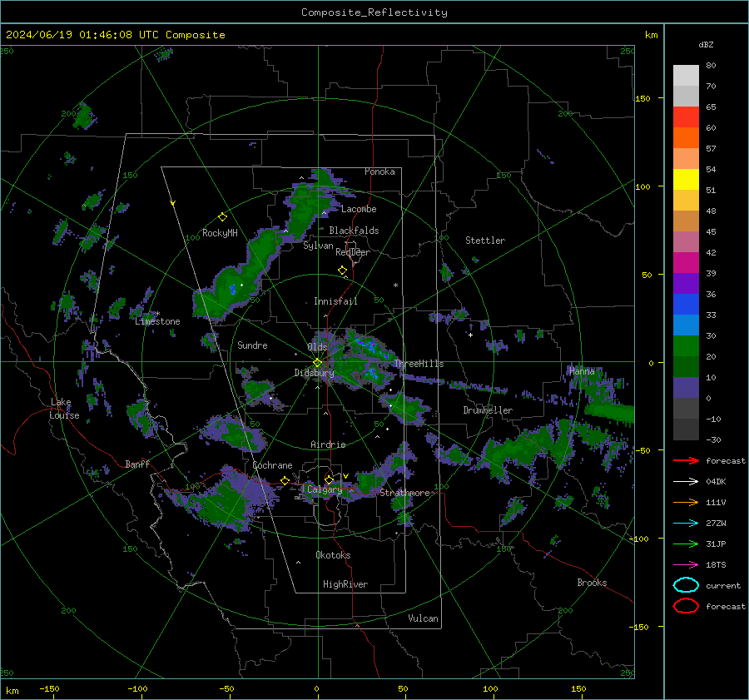Click the Sylvan label
749x700 pixels.
point(318,246)
